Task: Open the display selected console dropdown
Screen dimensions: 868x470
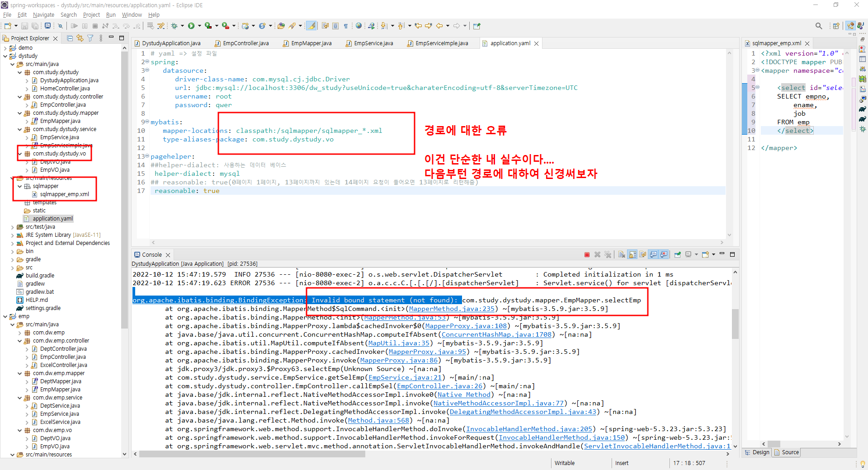Action: (x=696, y=254)
